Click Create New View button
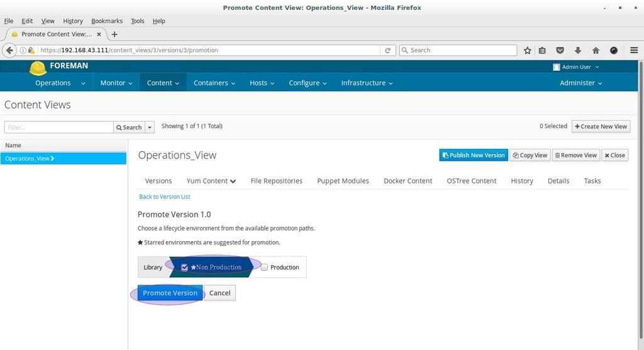644x350 pixels. [601, 126]
